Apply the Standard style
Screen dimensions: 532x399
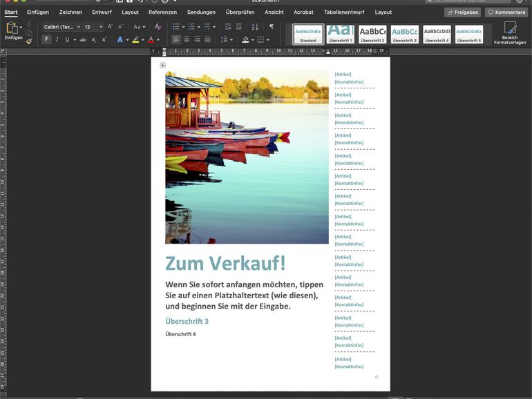308,35
